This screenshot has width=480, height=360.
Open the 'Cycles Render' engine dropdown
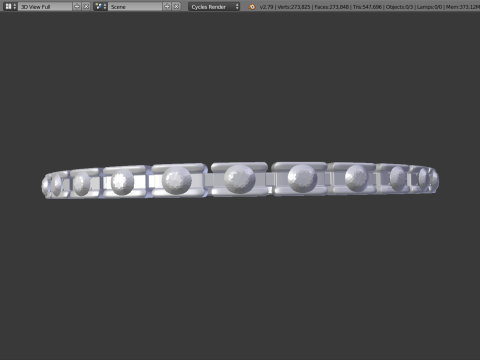click(214, 6)
